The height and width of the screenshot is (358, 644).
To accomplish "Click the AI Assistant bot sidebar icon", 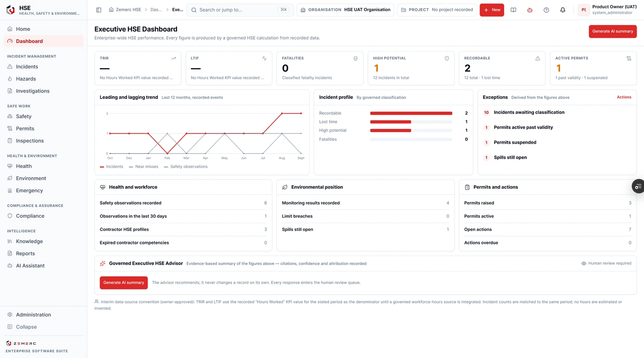I will click(x=10, y=266).
